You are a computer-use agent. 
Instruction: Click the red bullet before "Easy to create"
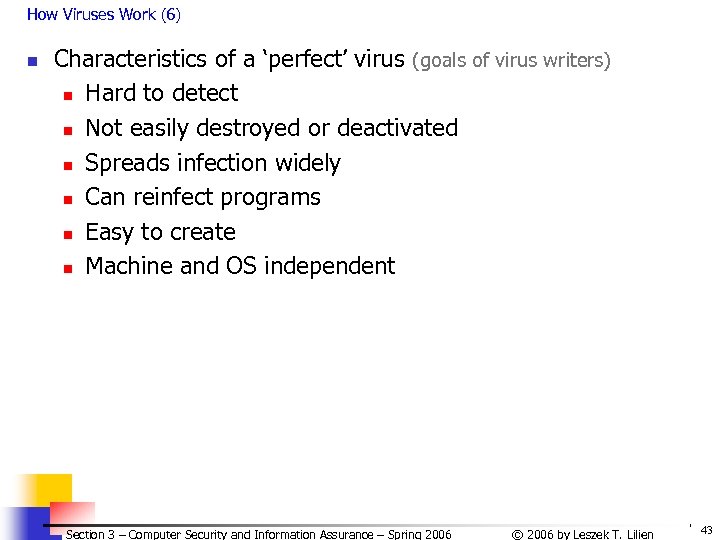tap(67, 234)
